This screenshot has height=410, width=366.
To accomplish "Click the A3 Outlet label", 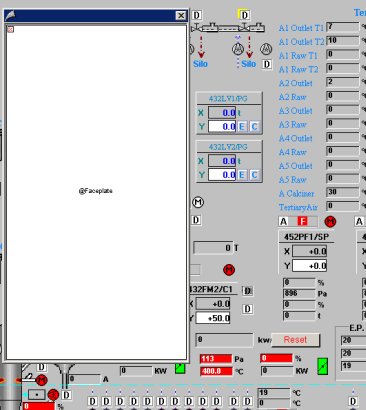I will coord(296,111).
